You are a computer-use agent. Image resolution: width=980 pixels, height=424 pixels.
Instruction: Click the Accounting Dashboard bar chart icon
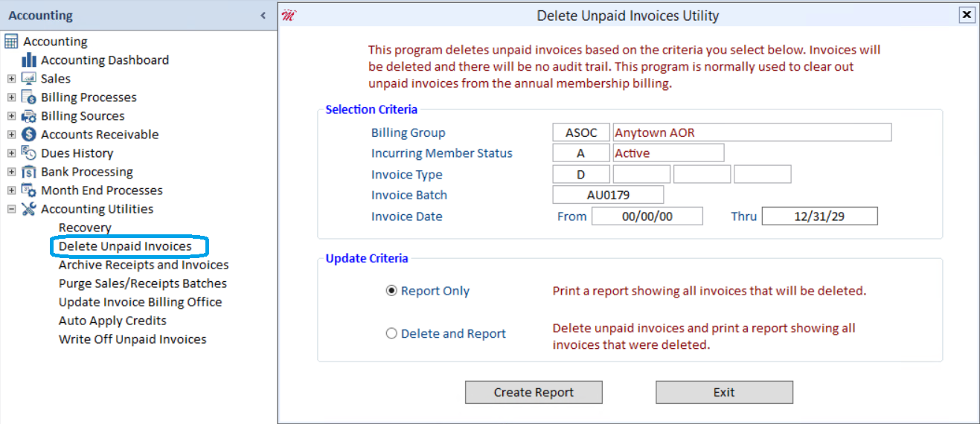tap(29, 60)
